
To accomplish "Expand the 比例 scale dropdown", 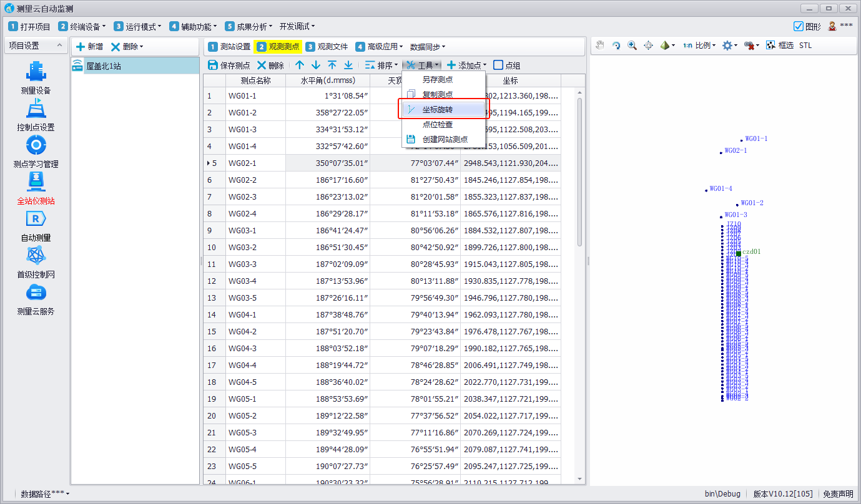I will [x=699, y=46].
